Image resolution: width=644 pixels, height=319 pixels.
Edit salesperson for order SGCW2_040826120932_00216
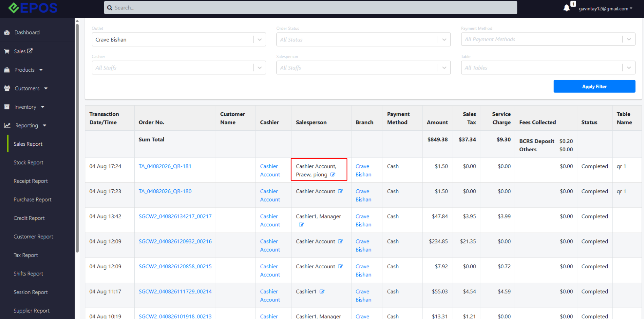click(x=340, y=241)
